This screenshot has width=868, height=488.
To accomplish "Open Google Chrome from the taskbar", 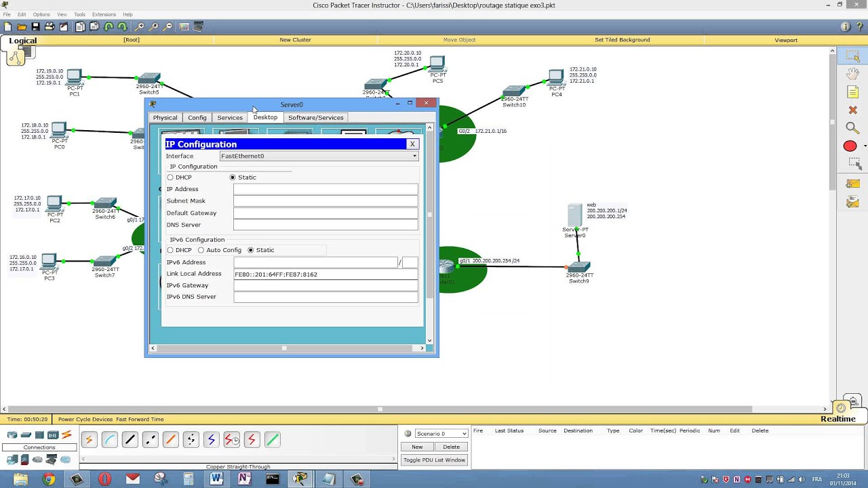I will [48, 479].
